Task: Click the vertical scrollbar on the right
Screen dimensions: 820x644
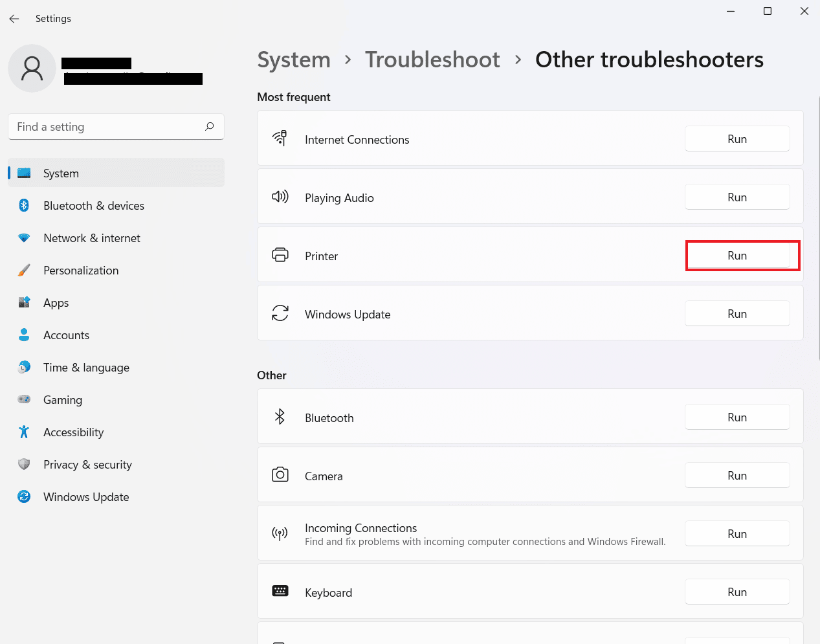Action: [818, 228]
